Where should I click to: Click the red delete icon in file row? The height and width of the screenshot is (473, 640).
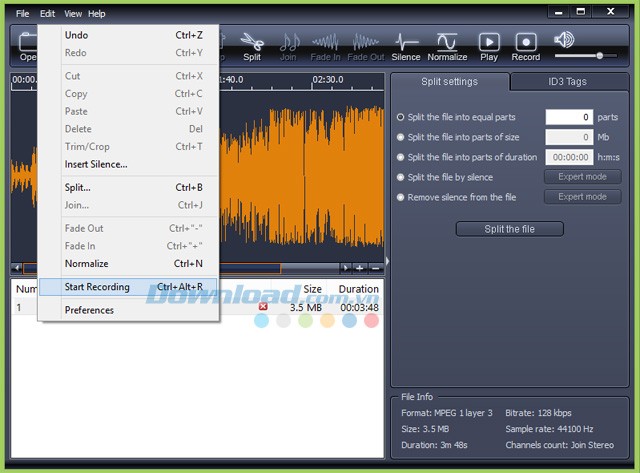pos(263,307)
